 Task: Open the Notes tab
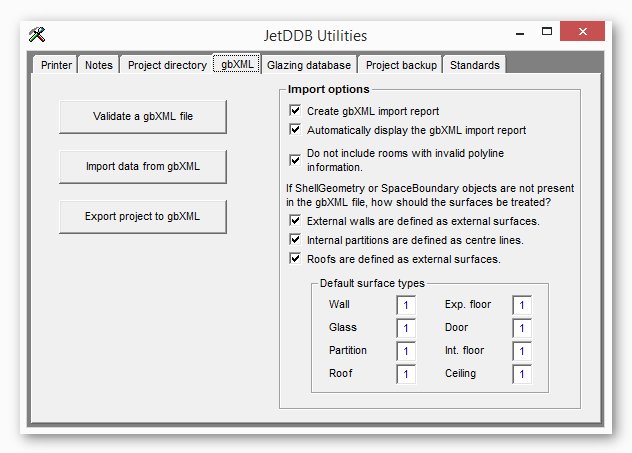pyautogui.click(x=98, y=65)
